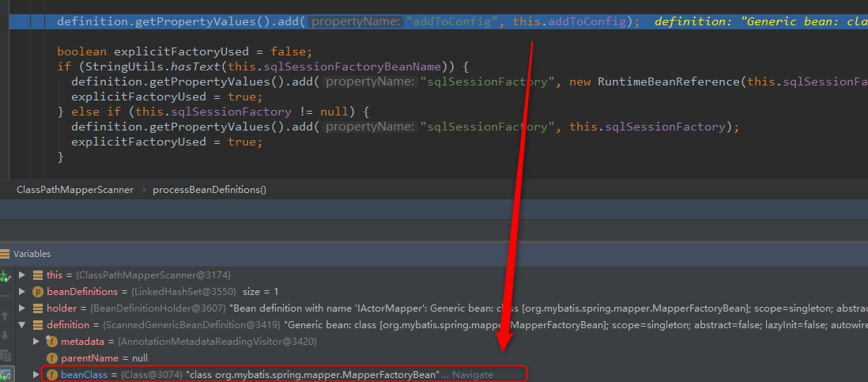Select the definition variable name

[x=68, y=324]
